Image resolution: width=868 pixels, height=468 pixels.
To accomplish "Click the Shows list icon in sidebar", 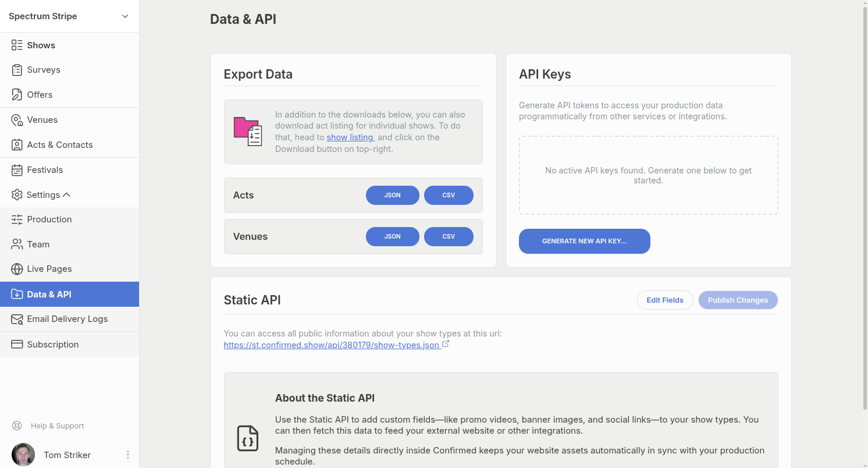I will click(17, 45).
